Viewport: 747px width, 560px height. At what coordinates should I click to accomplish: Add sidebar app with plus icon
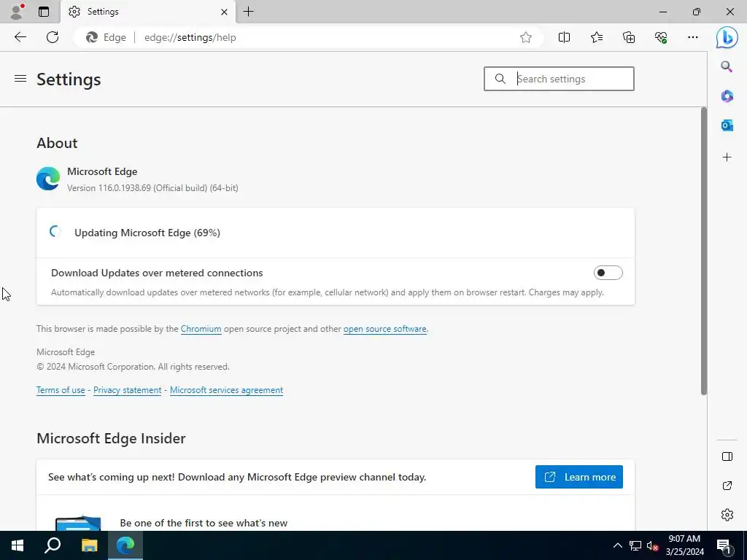click(727, 157)
